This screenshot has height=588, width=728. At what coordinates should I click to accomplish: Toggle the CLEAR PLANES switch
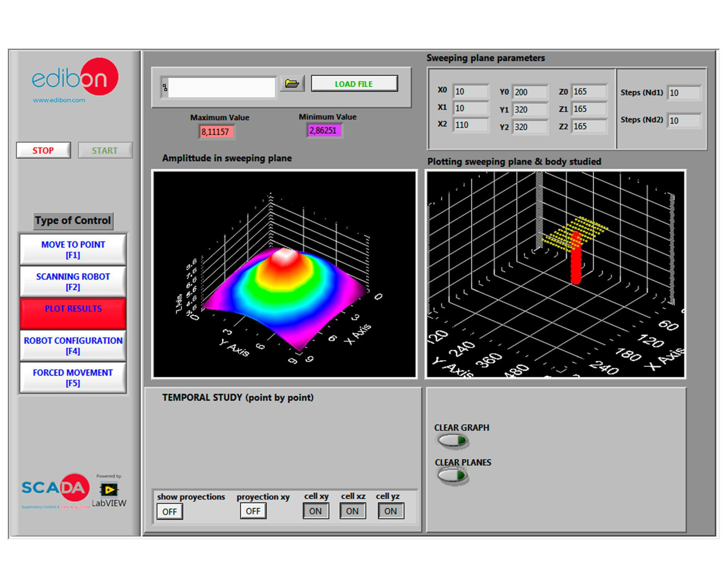(x=453, y=476)
